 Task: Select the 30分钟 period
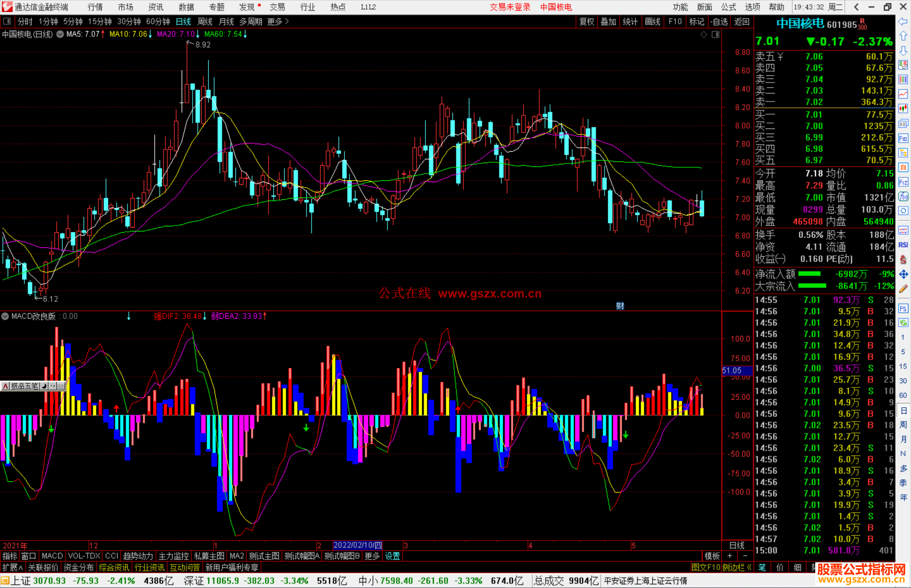pyautogui.click(x=129, y=21)
